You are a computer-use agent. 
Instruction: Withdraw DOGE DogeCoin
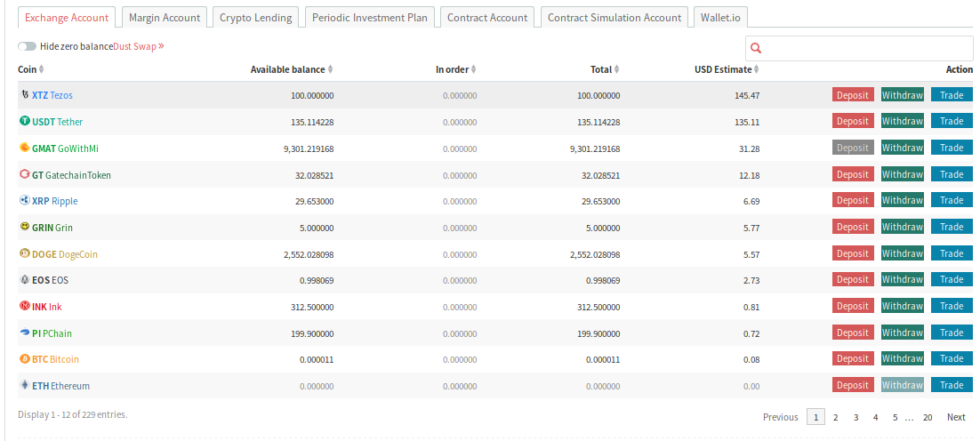click(903, 253)
